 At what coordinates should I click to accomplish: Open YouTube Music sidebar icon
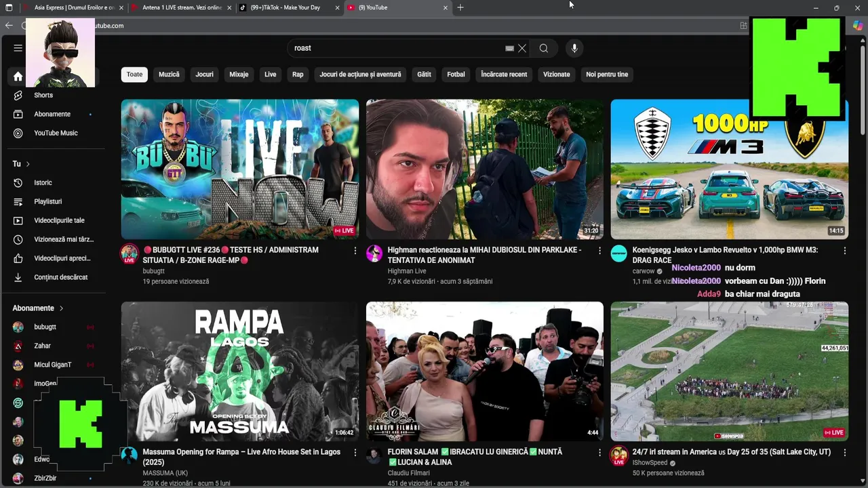coord(18,133)
